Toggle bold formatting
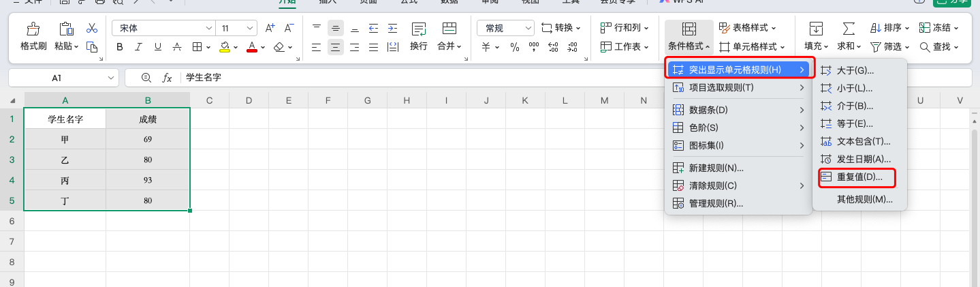 pyautogui.click(x=120, y=47)
